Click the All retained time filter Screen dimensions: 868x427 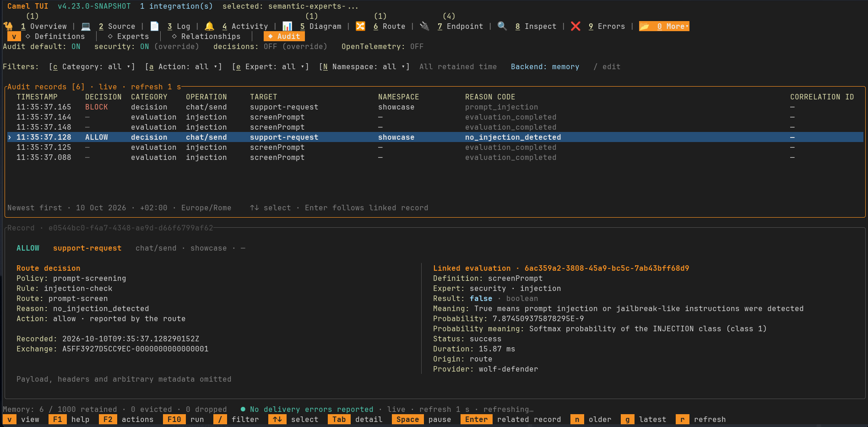click(458, 66)
